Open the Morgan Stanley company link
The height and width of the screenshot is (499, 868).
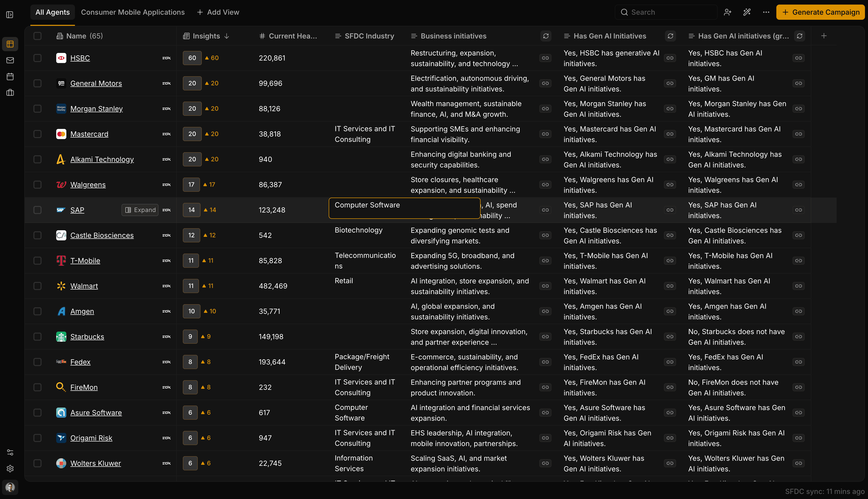[96, 109]
